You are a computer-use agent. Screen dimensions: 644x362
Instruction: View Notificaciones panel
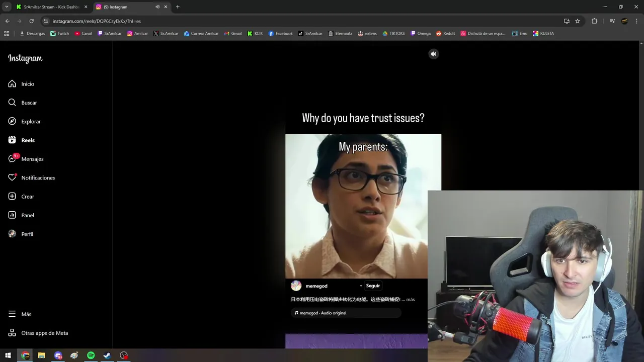[x=31, y=177]
